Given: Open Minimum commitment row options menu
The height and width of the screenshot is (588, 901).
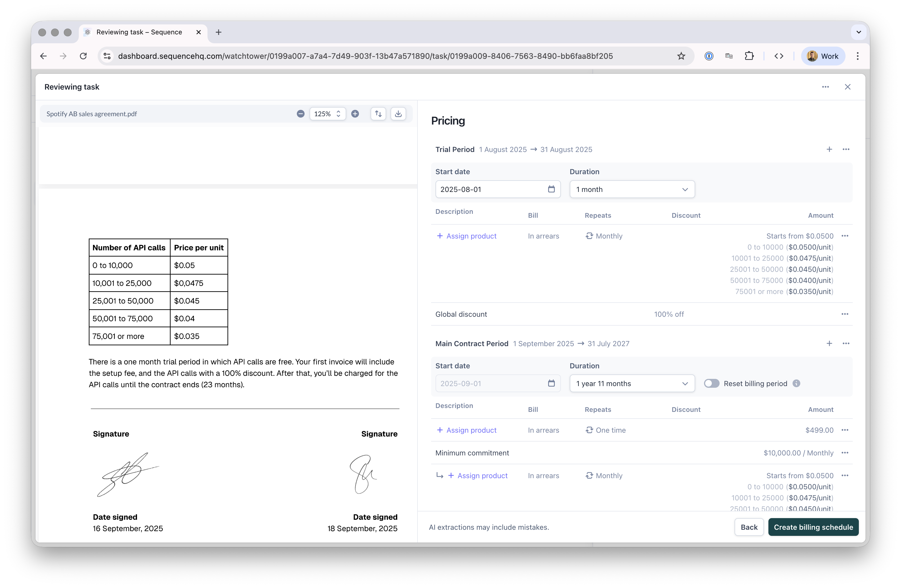Looking at the screenshot, I should click(x=845, y=453).
